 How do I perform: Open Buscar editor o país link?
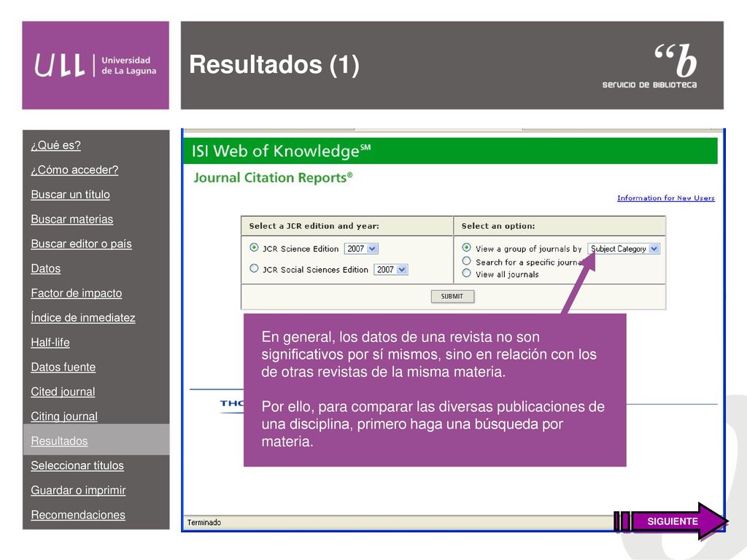click(81, 244)
